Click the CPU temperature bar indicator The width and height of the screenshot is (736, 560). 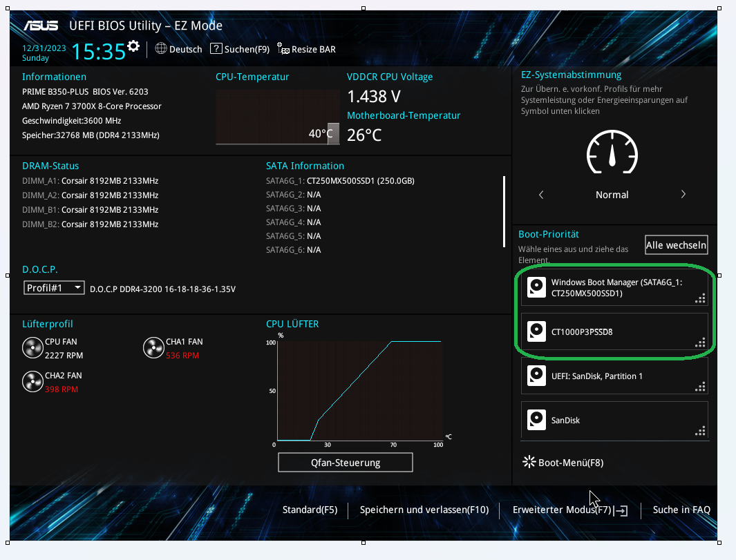point(333,134)
